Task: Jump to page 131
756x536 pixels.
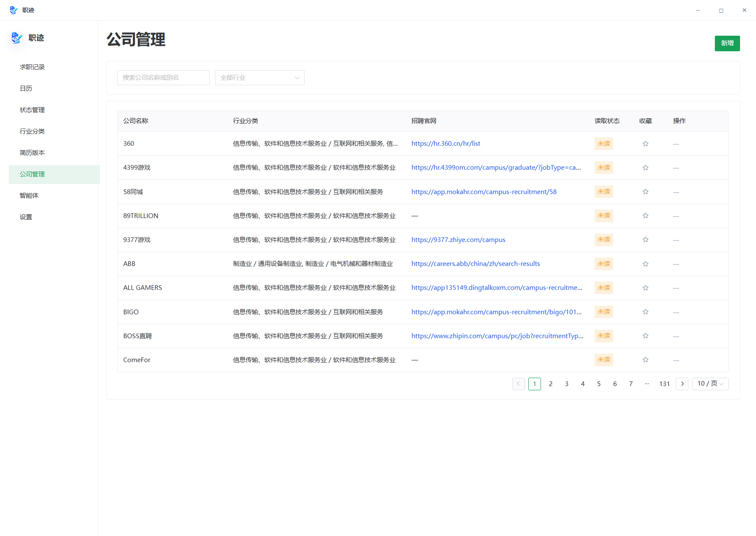Action: 664,384
